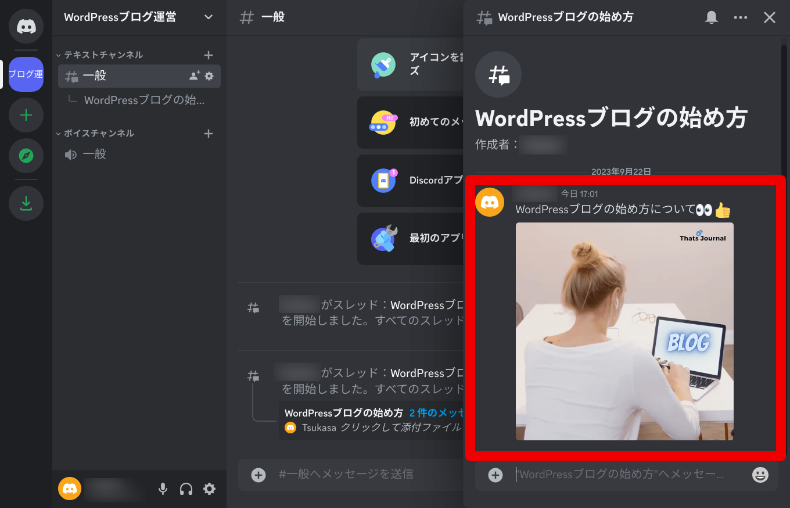Select the 一般 text channel
This screenshot has width=790, height=508.
(x=139, y=76)
